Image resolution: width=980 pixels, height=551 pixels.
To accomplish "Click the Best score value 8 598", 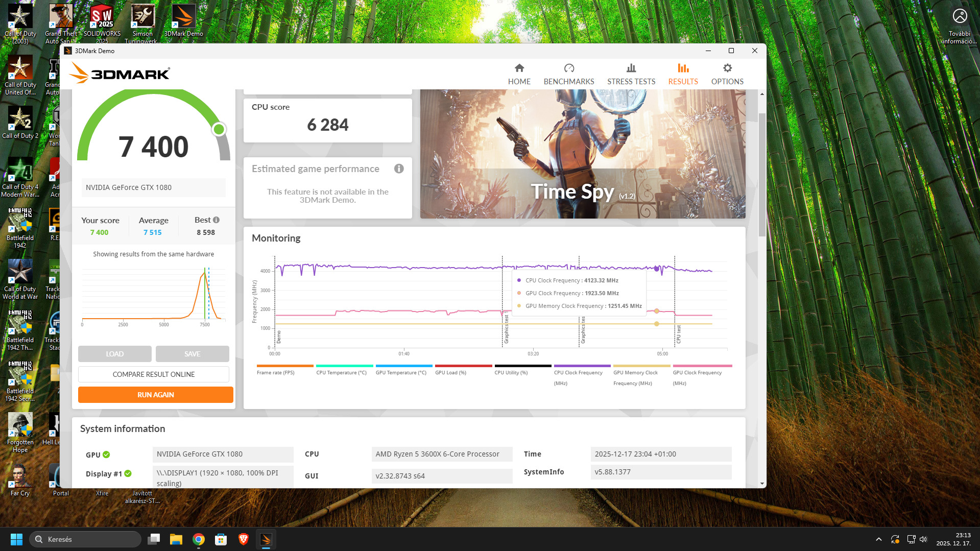I will (x=206, y=232).
